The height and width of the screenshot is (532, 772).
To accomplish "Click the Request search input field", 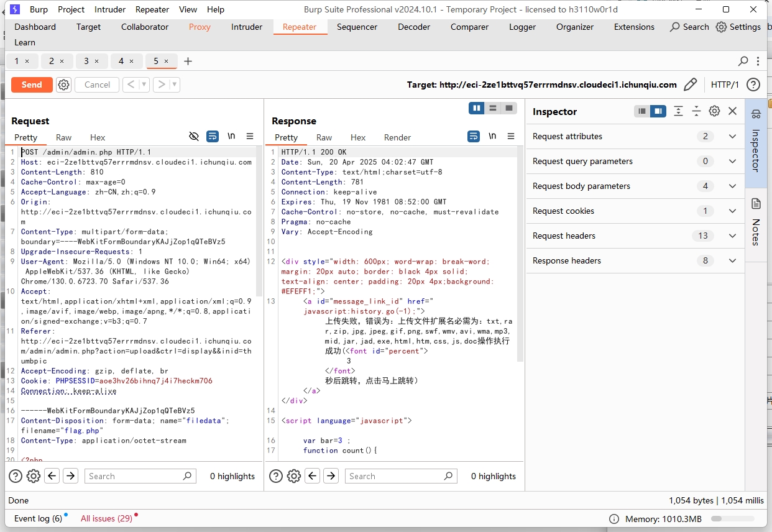I will (x=135, y=476).
